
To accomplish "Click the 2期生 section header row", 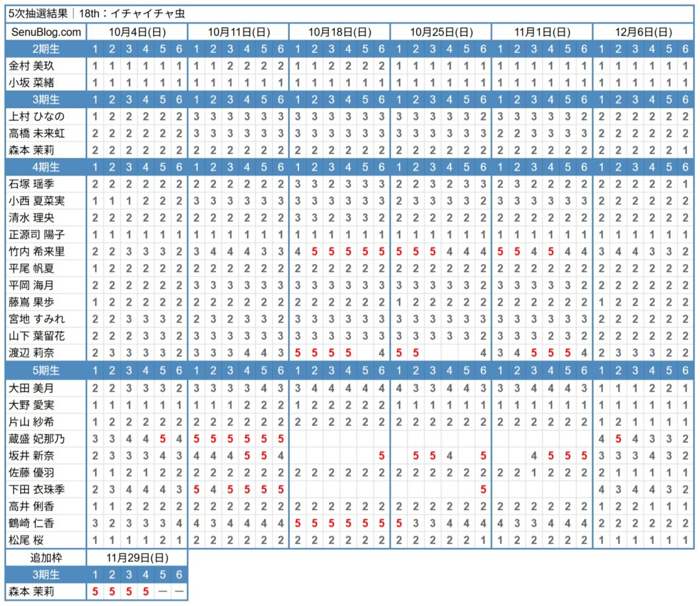I will coord(350,49).
